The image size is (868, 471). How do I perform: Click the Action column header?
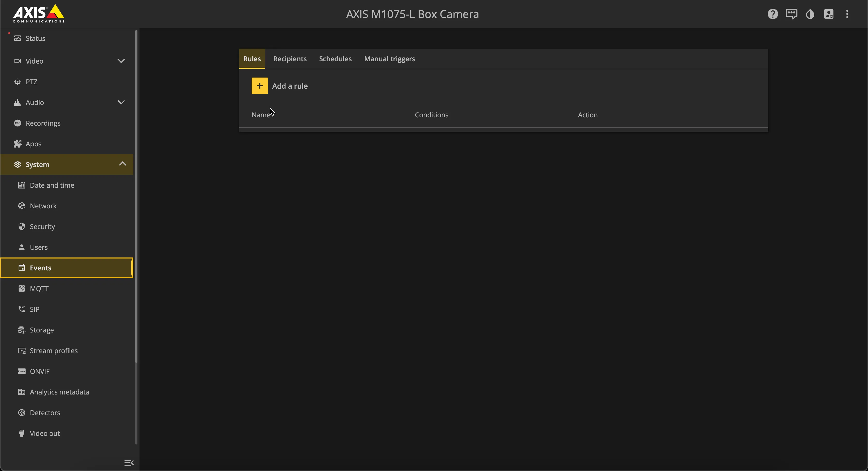click(588, 115)
